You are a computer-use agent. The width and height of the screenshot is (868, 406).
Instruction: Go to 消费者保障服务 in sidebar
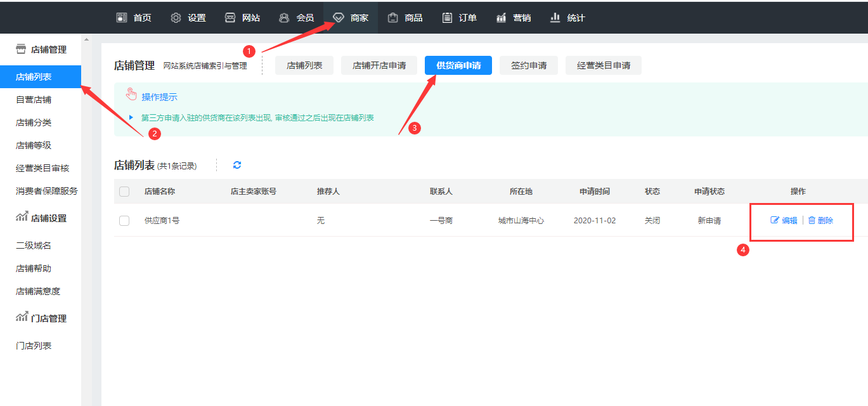tap(47, 191)
